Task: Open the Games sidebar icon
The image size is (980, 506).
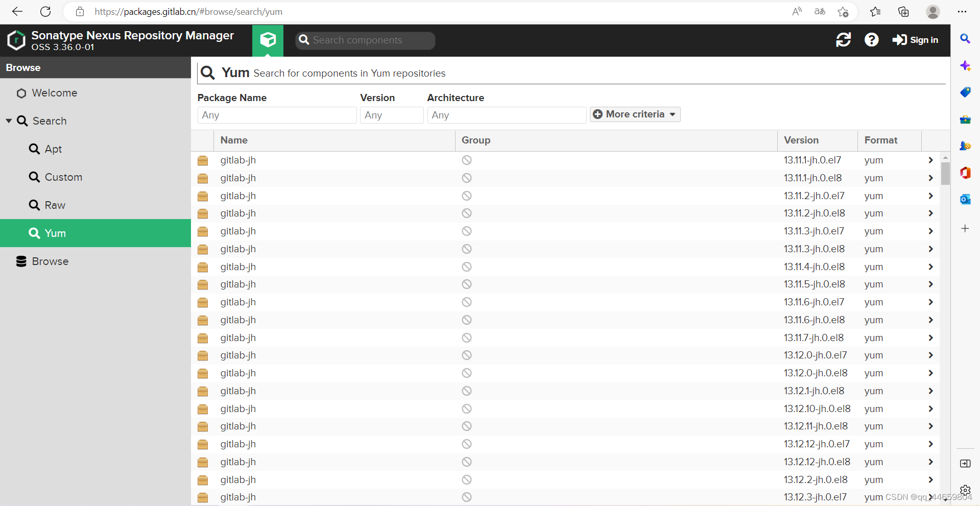Action: 965,146
